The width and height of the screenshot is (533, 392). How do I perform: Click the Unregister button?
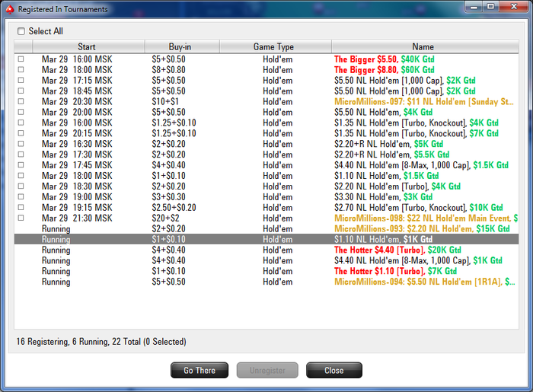pyautogui.click(x=267, y=370)
